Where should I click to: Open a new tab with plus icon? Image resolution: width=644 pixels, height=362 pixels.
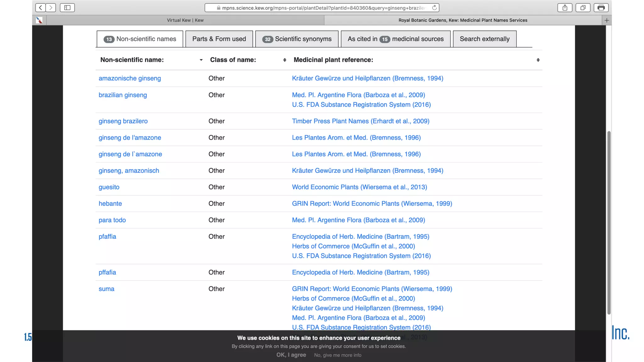(x=607, y=20)
